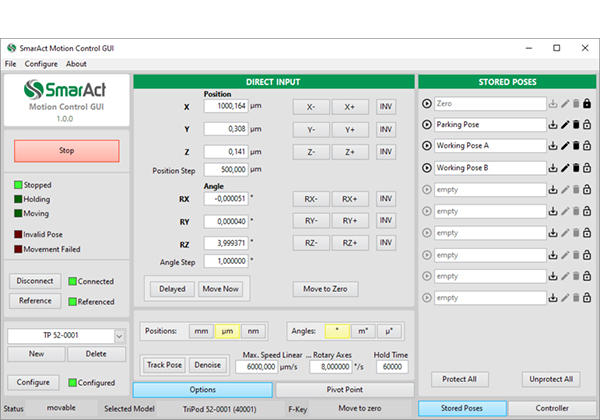Image resolution: width=600 pixels, height=420 pixels.
Task: Set position units to nm
Action: tap(253, 331)
